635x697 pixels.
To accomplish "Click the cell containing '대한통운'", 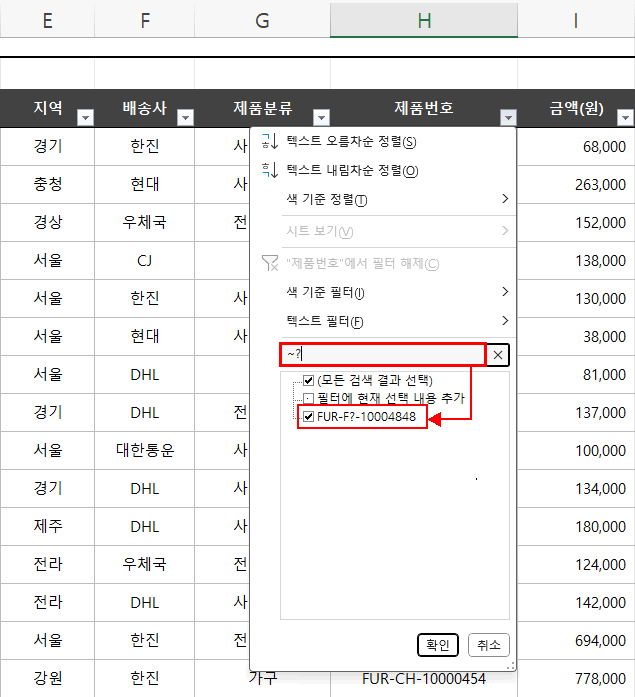I will click(144, 450).
